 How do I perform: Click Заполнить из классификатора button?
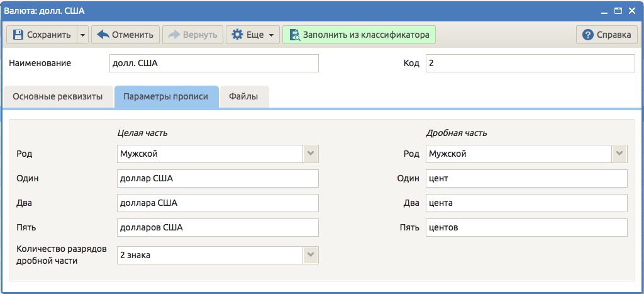coord(359,35)
